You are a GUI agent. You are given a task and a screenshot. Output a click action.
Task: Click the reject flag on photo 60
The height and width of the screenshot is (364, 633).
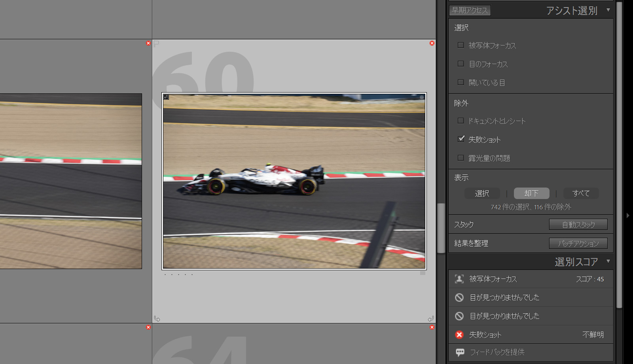click(432, 43)
